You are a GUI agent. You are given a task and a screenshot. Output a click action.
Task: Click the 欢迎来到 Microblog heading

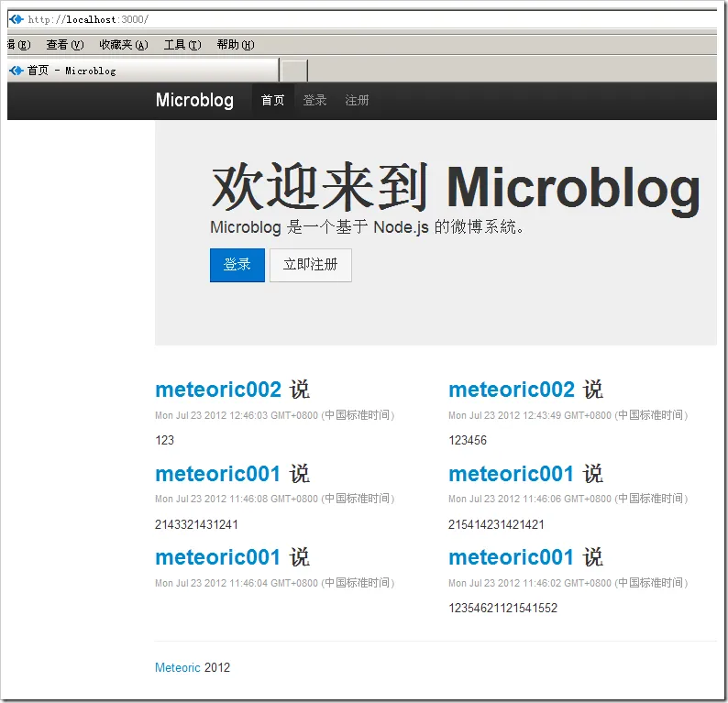pos(456,188)
